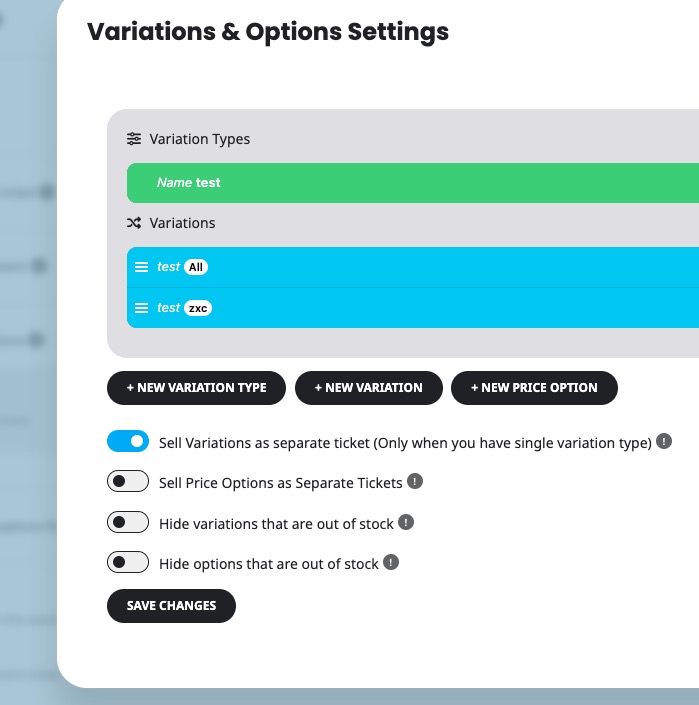Grab the drag handle of test All variation
This screenshot has height=705, width=699.
coord(142,267)
